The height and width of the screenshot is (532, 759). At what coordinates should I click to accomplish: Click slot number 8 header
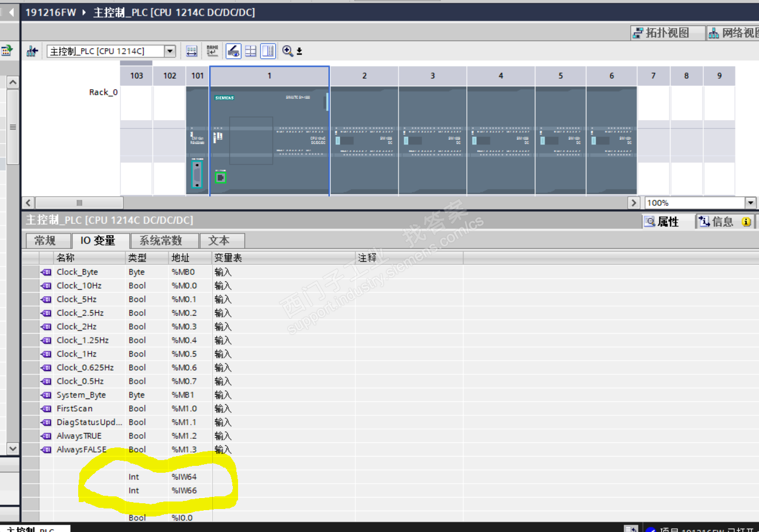click(687, 75)
